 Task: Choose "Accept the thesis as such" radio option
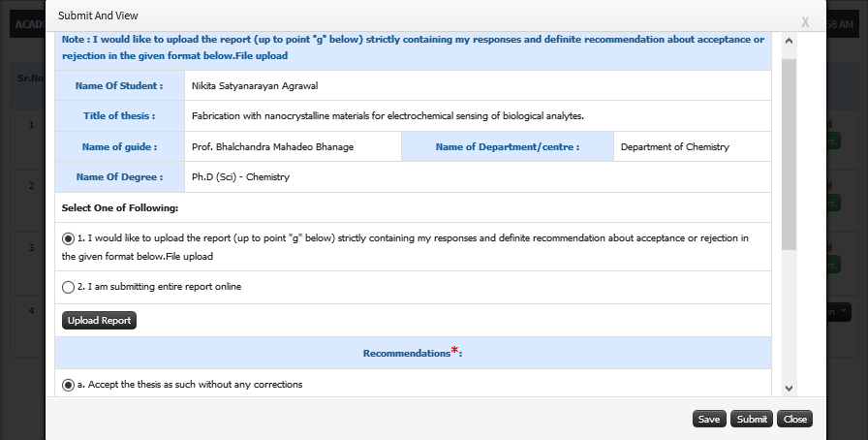point(68,385)
